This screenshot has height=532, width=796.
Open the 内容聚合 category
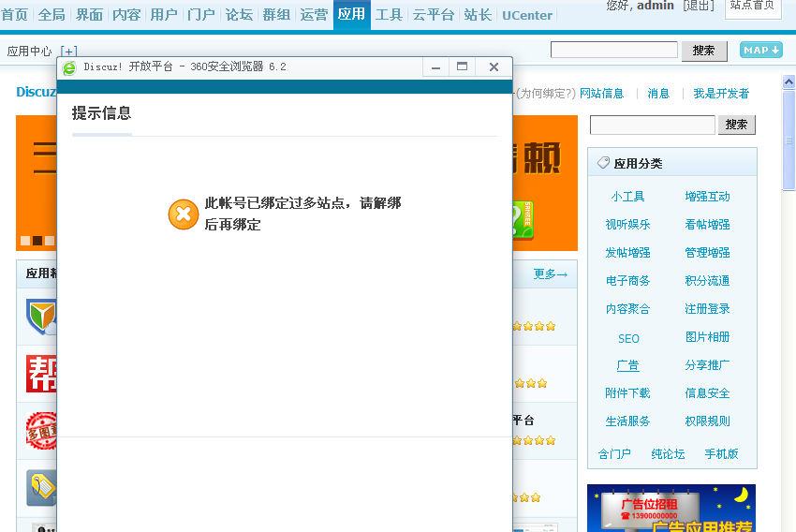[x=628, y=309]
